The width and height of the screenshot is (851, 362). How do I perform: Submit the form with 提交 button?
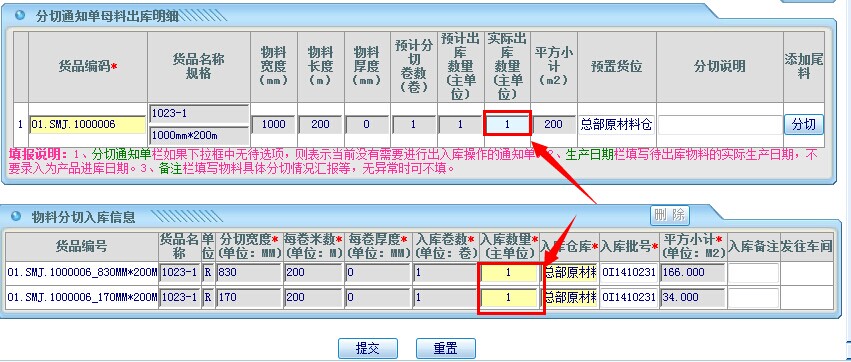point(367,348)
